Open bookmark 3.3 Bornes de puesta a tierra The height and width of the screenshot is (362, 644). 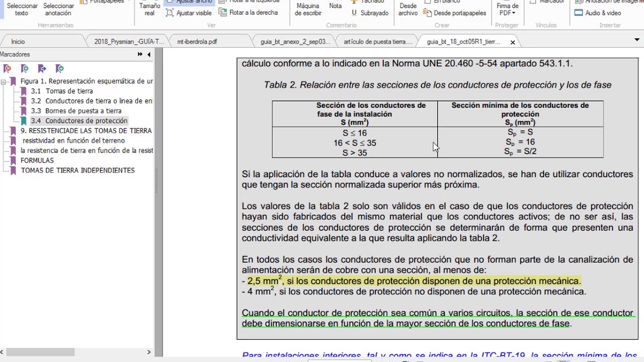click(x=76, y=111)
